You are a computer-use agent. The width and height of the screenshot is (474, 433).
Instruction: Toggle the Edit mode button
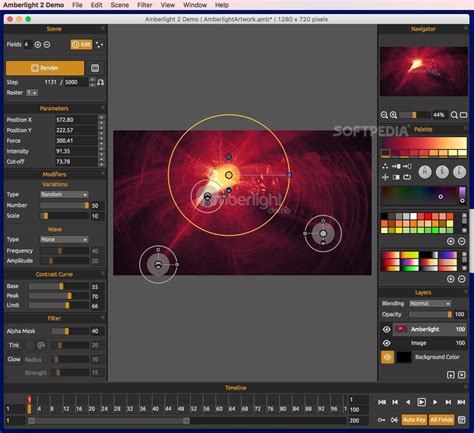[81, 44]
